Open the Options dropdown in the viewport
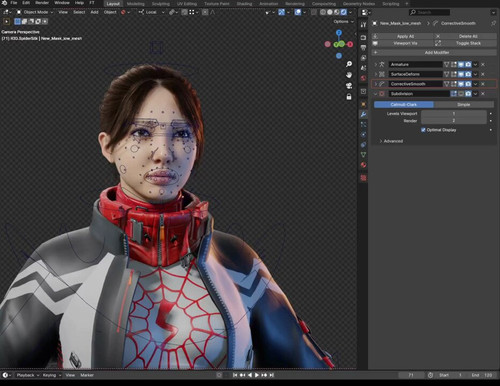500x386 pixels. [x=344, y=21]
